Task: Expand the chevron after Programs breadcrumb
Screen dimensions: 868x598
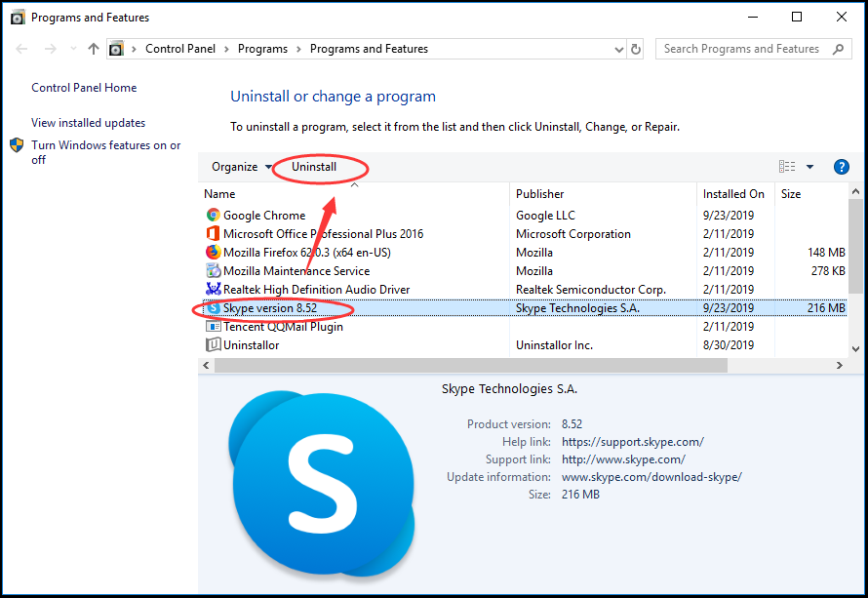Action: pos(299,49)
